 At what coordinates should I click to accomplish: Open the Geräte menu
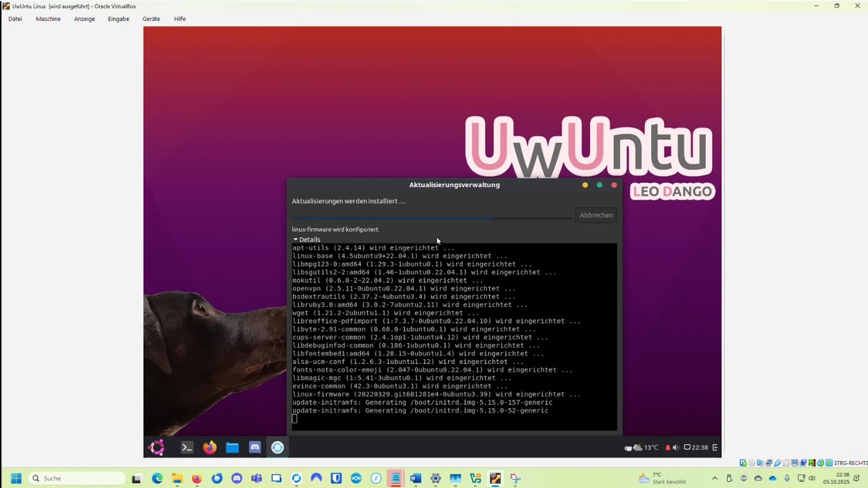[x=151, y=19]
